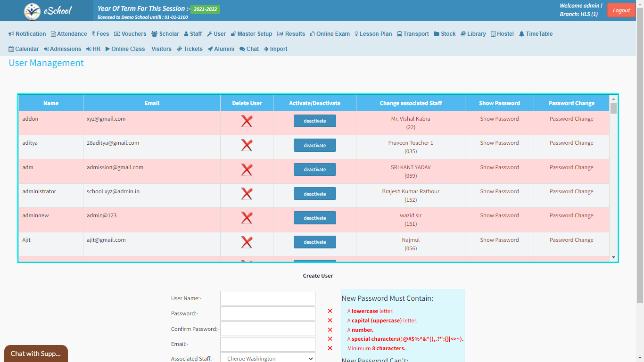
Task: Delete user Ajit using red X
Action: [247, 242]
